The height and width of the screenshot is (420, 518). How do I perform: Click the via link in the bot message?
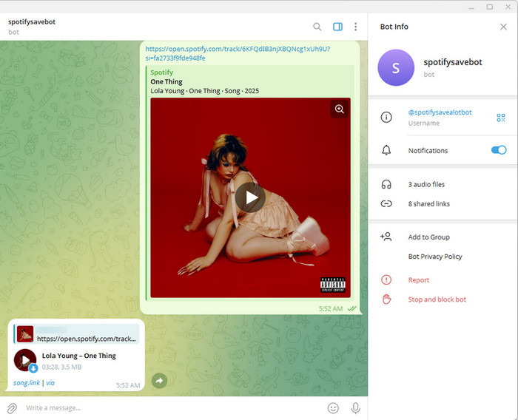[x=50, y=383]
